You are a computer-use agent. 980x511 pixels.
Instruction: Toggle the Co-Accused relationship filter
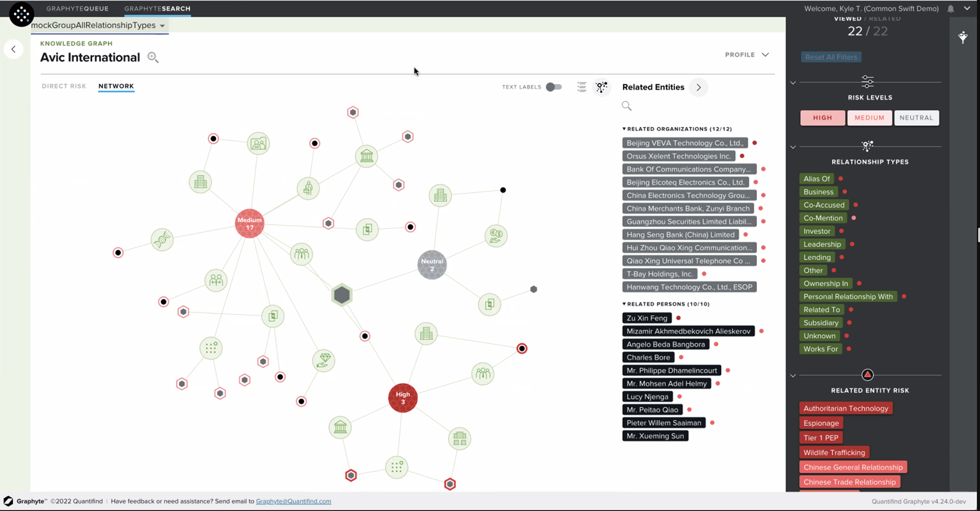824,205
